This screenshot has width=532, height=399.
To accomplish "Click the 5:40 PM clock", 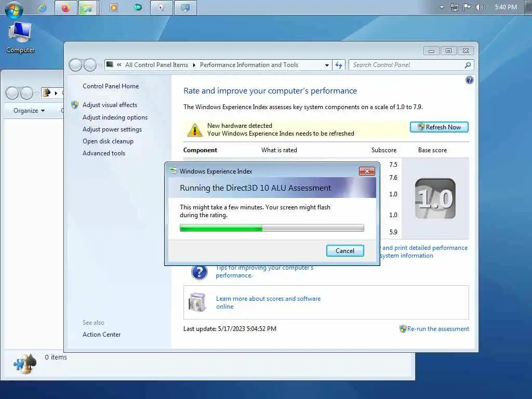I will [x=506, y=7].
